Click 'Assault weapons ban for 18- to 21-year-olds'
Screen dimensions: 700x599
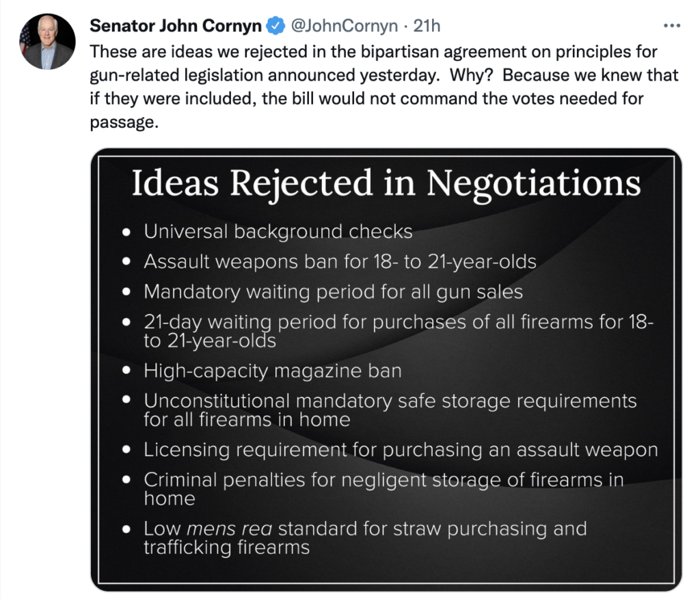coord(340,262)
